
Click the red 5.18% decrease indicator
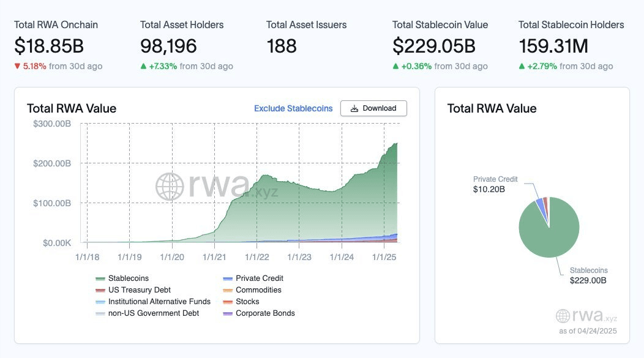[30, 66]
